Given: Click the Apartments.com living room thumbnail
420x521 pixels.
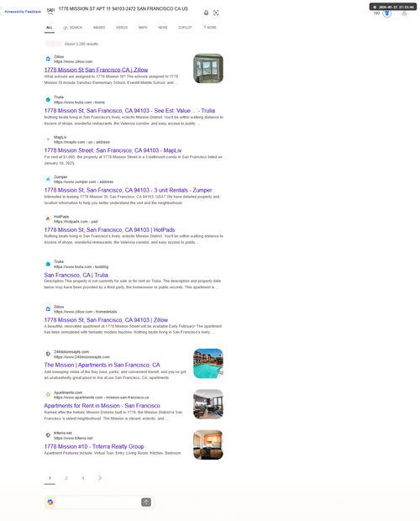Looking at the screenshot, I should (x=208, y=404).
